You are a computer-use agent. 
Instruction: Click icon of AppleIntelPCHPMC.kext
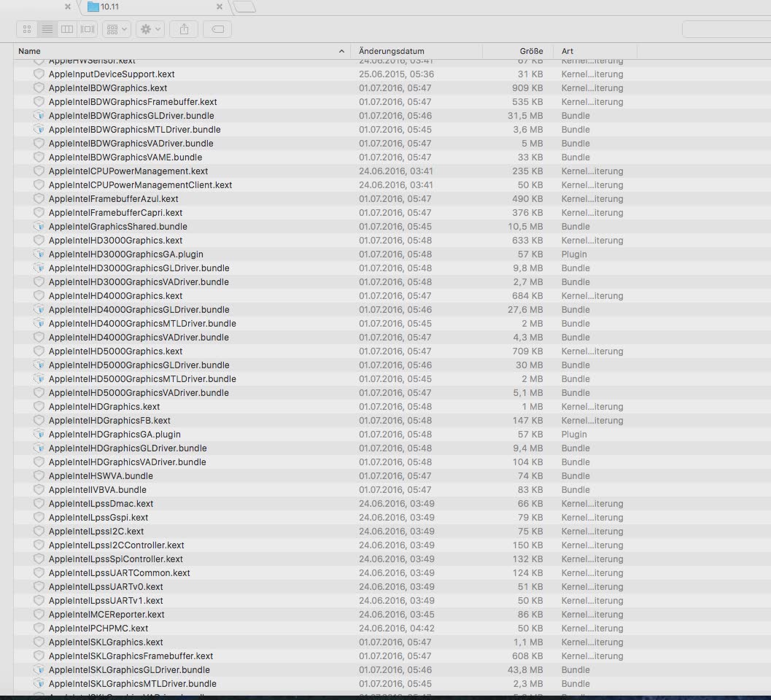(x=39, y=629)
